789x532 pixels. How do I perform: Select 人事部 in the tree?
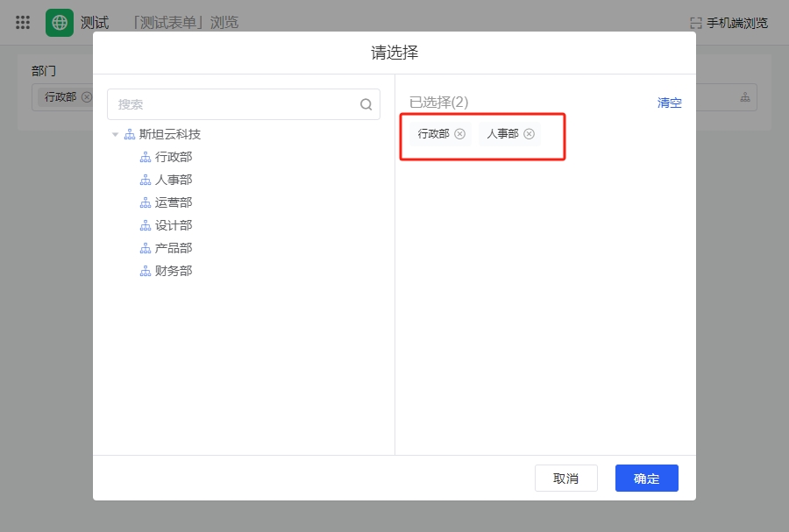pyautogui.click(x=174, y=180)
